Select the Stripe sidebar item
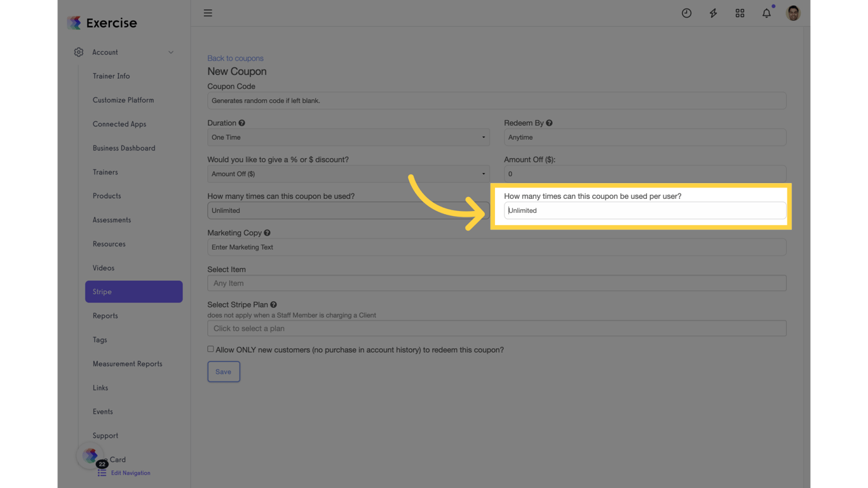The image size is (868, 488). (133, 292)
